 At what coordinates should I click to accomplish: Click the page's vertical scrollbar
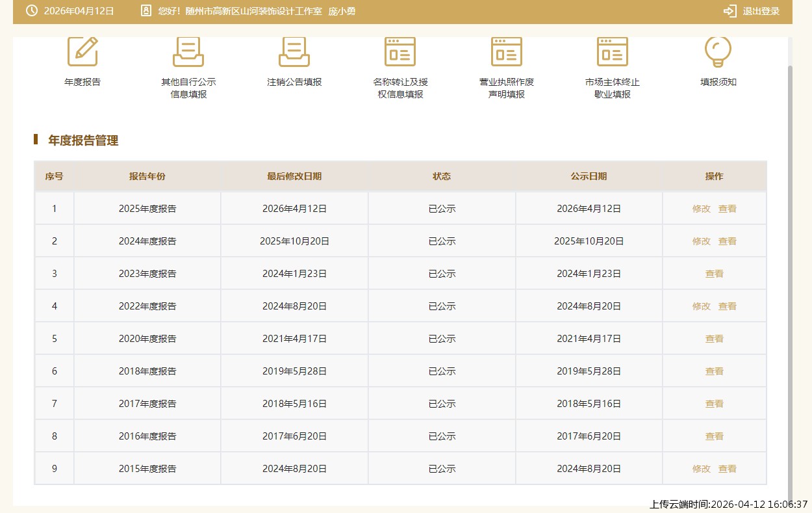click(790, 260)
